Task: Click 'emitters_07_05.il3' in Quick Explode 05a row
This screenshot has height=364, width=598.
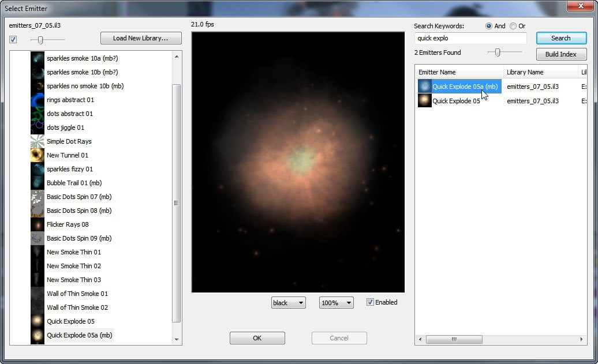Action: coord(532,87)
